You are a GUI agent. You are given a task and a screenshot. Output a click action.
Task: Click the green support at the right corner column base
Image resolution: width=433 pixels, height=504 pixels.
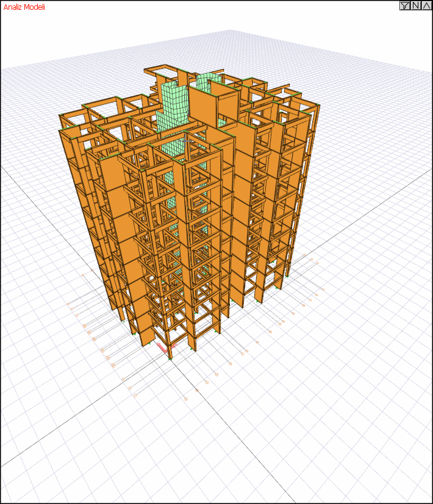coord(287,276)
